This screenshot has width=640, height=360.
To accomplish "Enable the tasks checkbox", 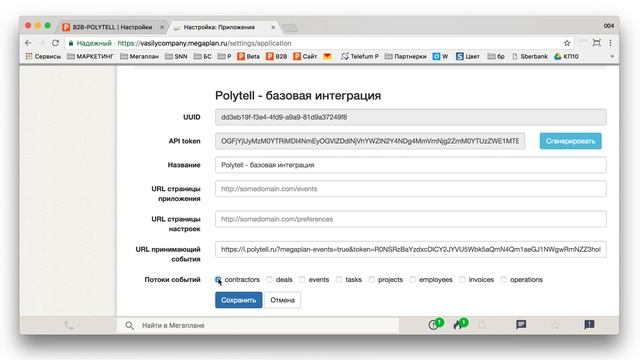I will pos(339,280).
